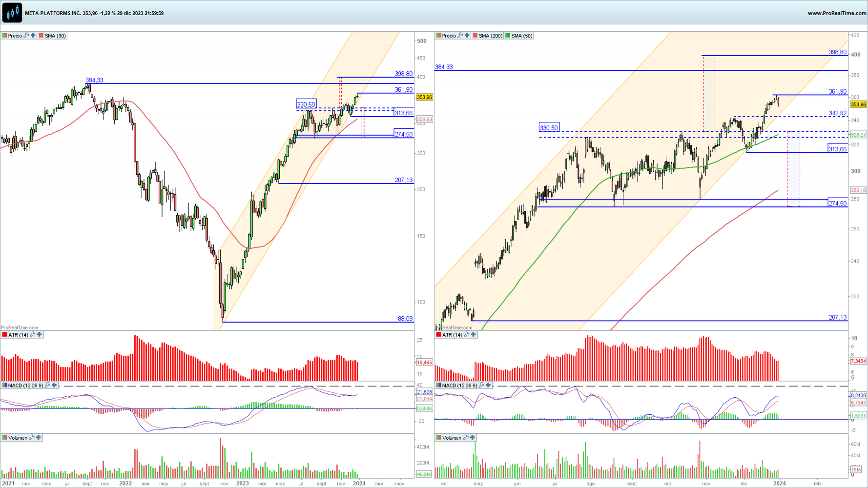Screen dimensions: 868x488
Task: Click the 361,90 level label in right chart
Action: [838, 91]
